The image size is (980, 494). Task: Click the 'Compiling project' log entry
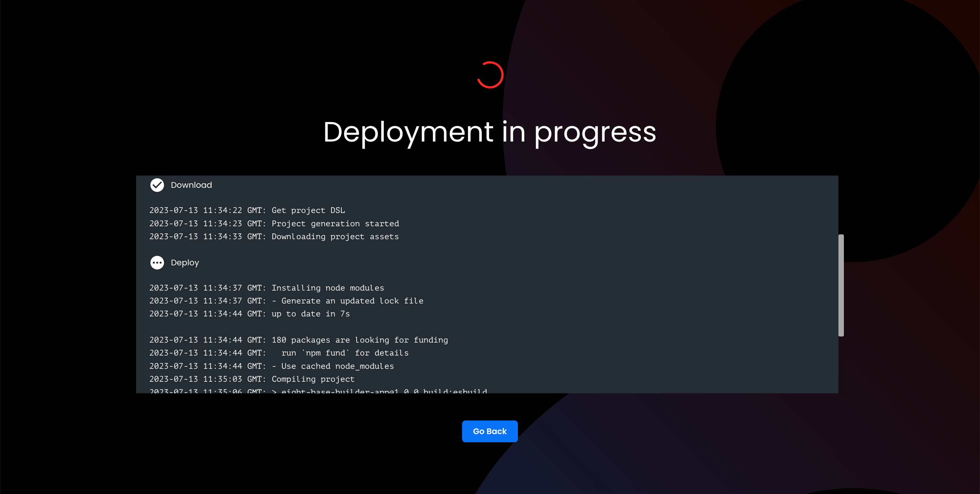pyautogui.click(x=313, y=379)
